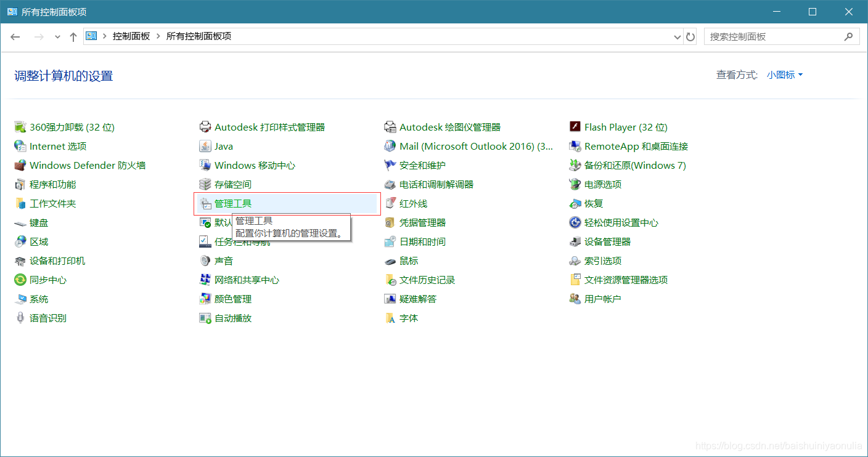Open 语音识别 microphone icon
868x457 pixels.
pyautogui.click(x=20, y=318)
